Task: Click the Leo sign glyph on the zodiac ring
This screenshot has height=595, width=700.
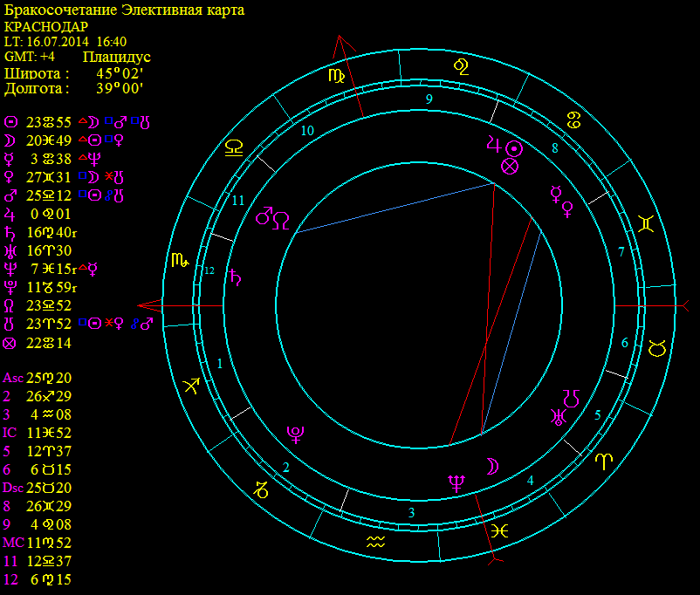Action: (461, 67)
